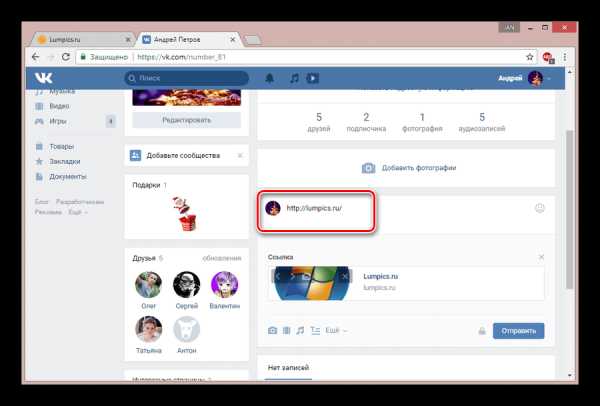600x406 pixels.
Task: Close the Lumpics.ru browser tab
Action: tap(128, 40)
